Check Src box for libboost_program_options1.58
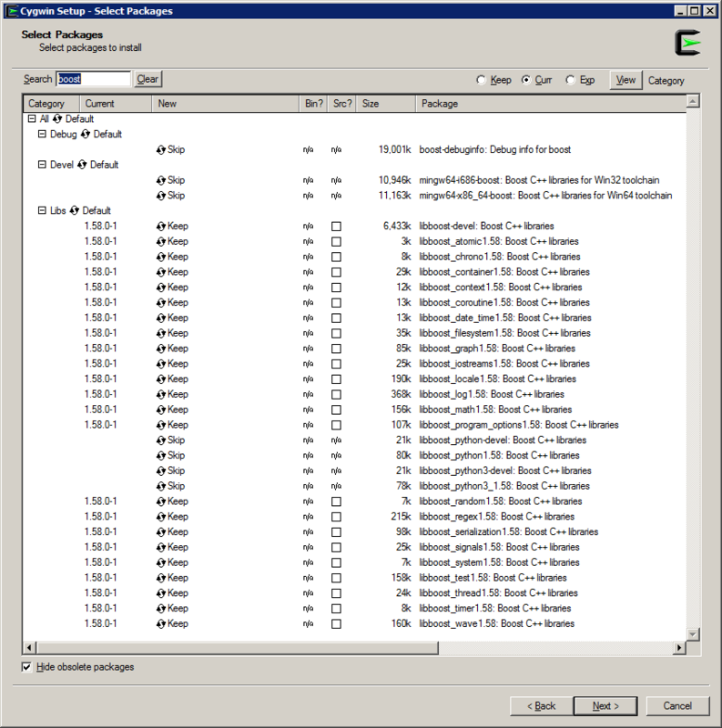This screenshot has width=722, height=728. 336,425
